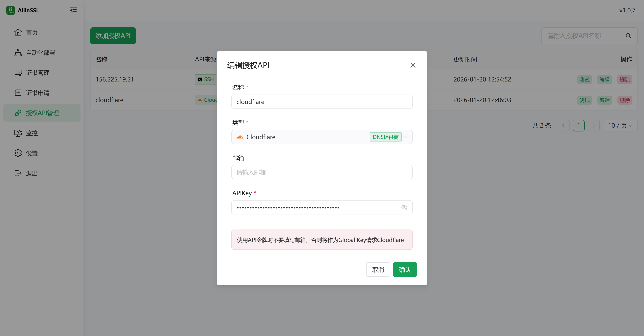Click 确认 to save changes

coord(405,270)
